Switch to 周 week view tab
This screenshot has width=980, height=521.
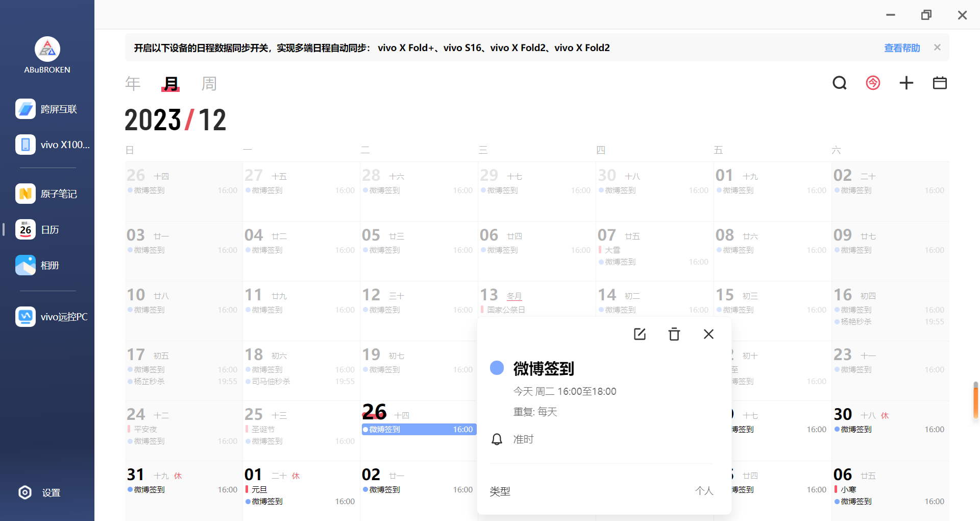209,83
